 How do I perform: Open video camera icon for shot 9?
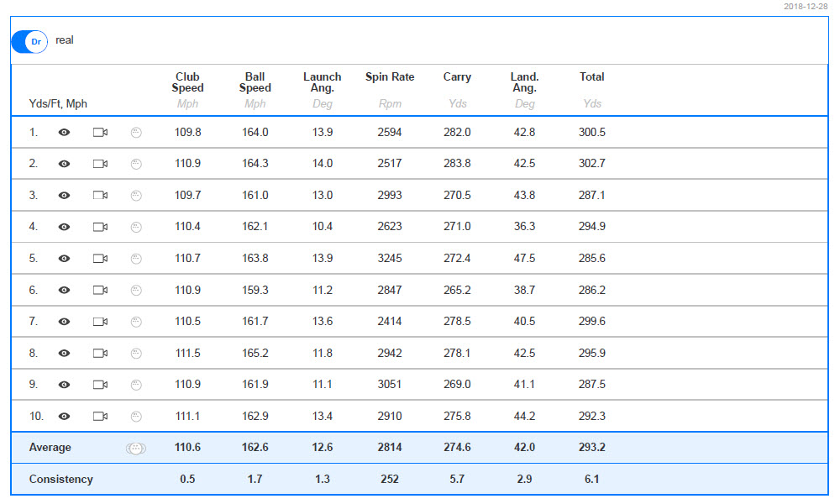pos(100,385)
